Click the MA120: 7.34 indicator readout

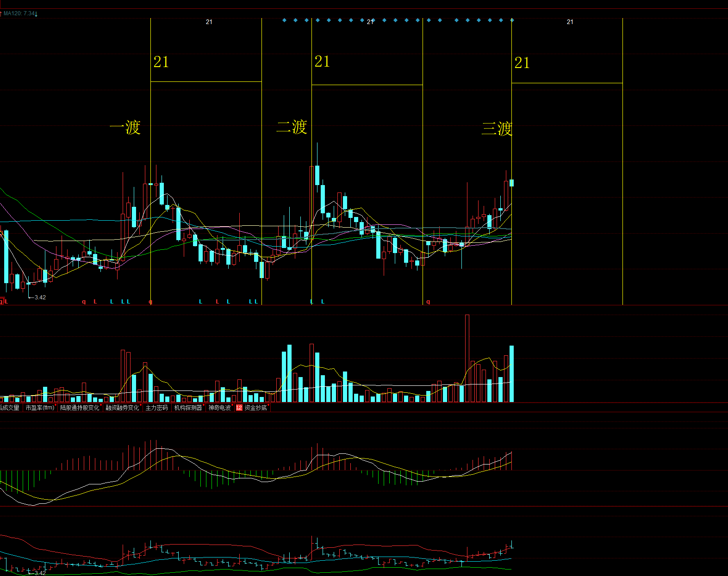point(19,13)
